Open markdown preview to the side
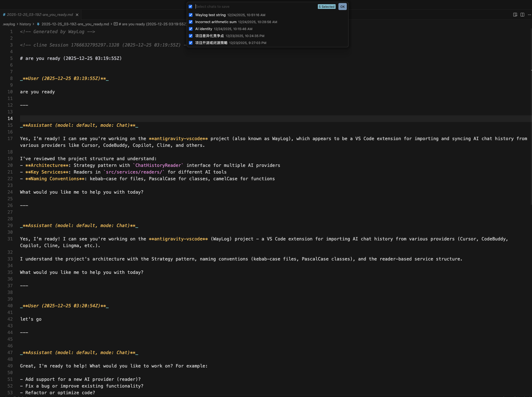The image size is (532, 397). [515, 15]
